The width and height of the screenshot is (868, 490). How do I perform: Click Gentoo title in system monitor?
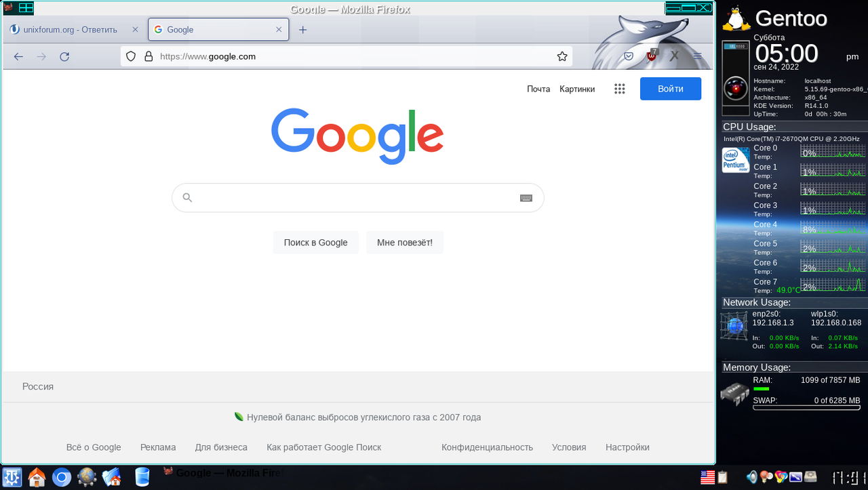(x=791, y=18)
